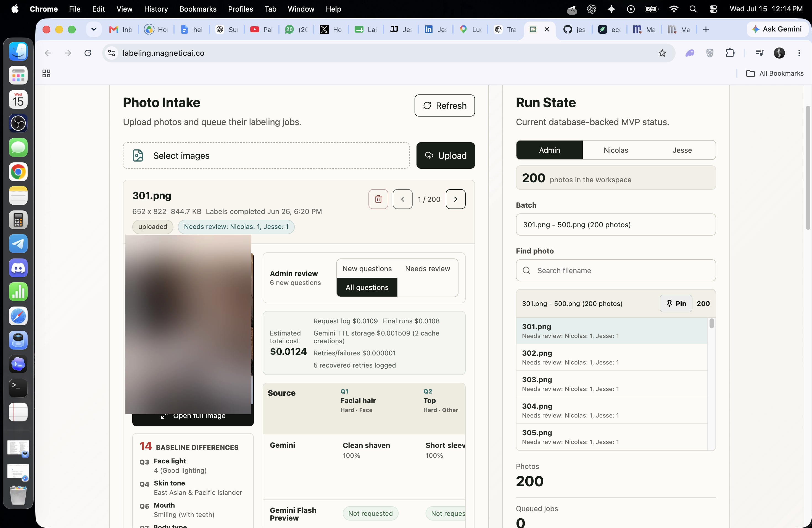812x528 pixels.
Task: Open Calculator from the Dock
Action: [x=18, y=220]
